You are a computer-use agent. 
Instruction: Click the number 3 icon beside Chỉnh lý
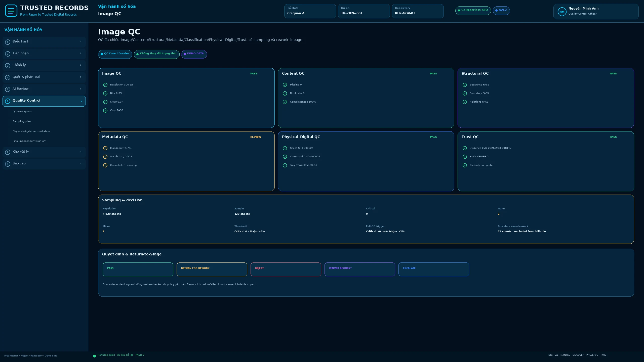8,66
